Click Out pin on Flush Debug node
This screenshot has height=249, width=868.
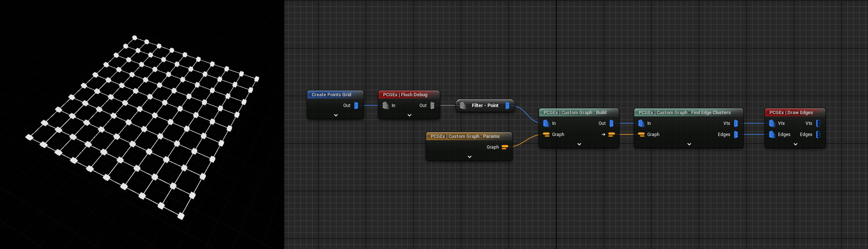pyautogui.click(x=432, y=106)
